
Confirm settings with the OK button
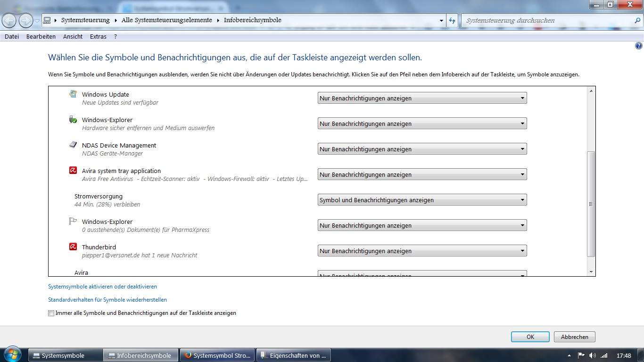[x=530, y=337]
